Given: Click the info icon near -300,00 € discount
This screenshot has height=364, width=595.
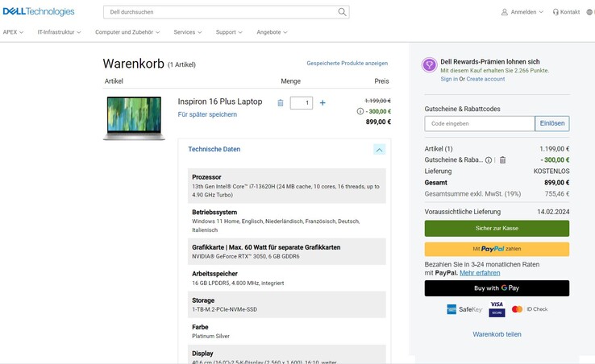Looking at the screenshot, I should tap(360, 112).
